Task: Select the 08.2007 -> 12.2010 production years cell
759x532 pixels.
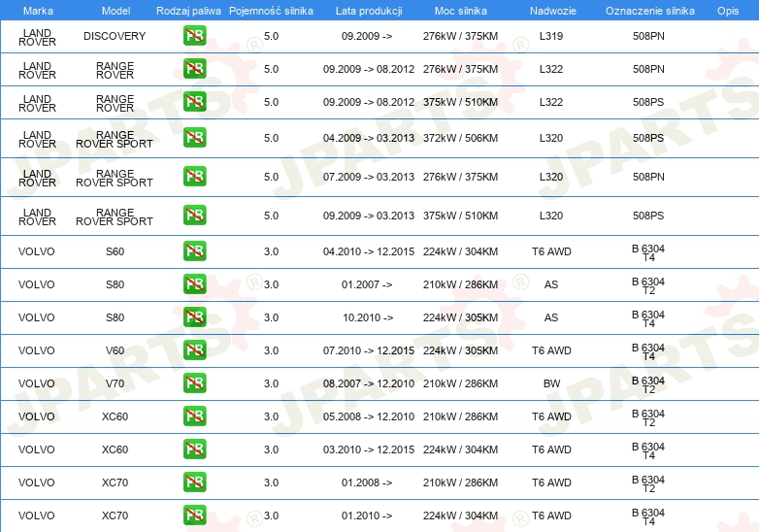Action: (369, 383)
